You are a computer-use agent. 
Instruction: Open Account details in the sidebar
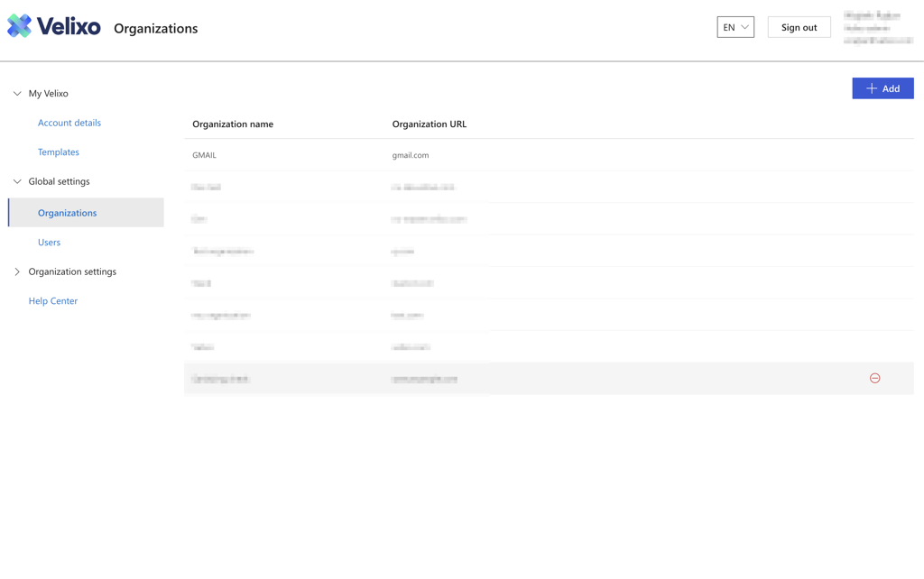click(69, 123)
